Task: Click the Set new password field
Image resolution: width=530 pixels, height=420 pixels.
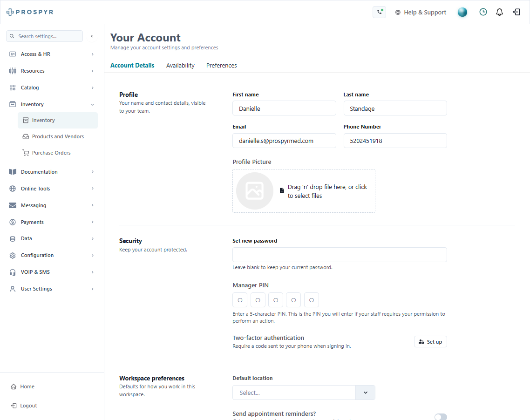Action: 340,255
